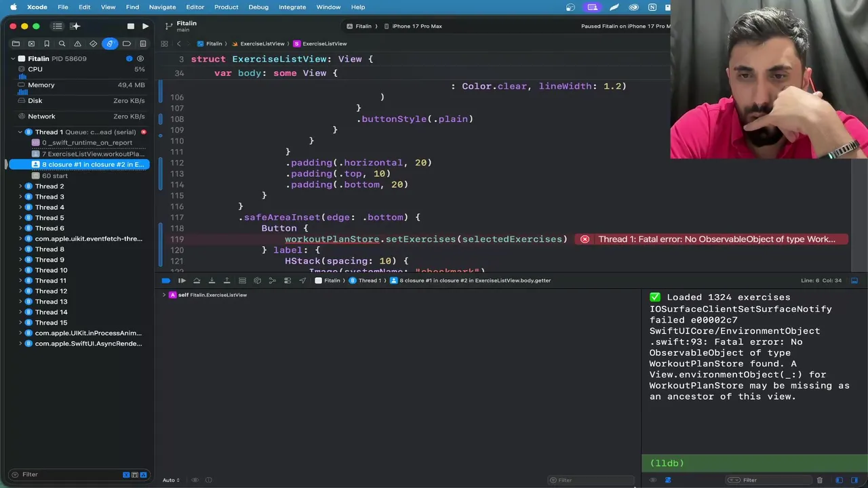Open the Apple menu

(x=13, y=7)
